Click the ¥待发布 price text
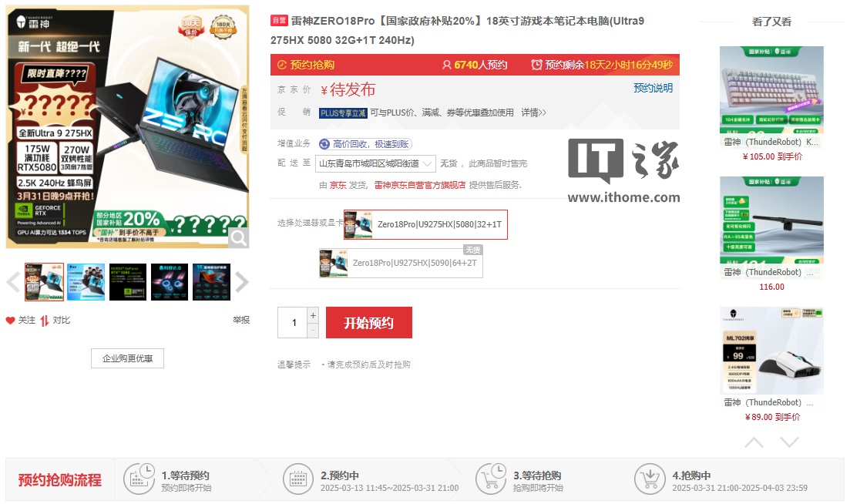This screenshot has width=850, height=504. click(x=348, y=89)
